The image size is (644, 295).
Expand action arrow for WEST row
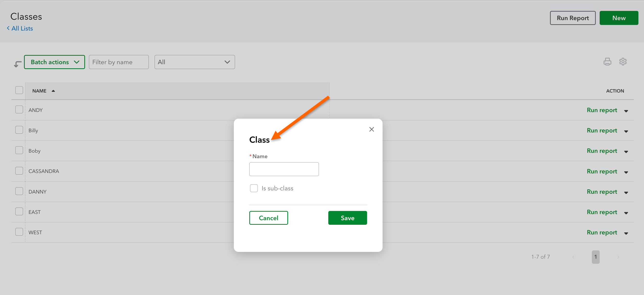coord(626,233)
